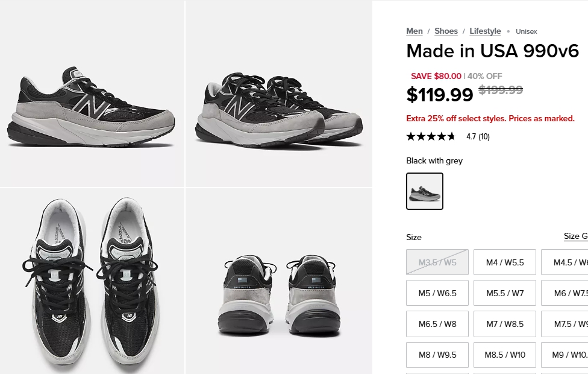This screenshot has height=374, width=588.
Task: Select the Black with grey color swatch
Action: pyautogui.click(x=425, y=191)
